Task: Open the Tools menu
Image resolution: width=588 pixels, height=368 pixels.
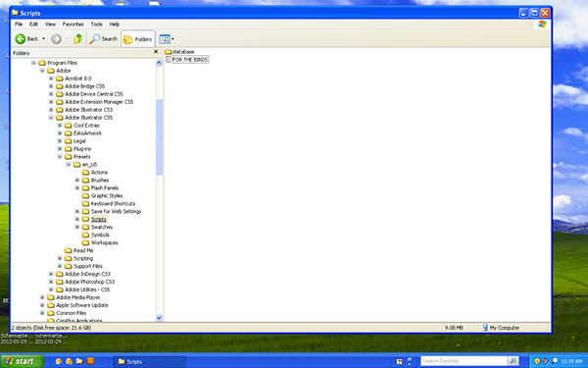Action: tap(96, 24)
